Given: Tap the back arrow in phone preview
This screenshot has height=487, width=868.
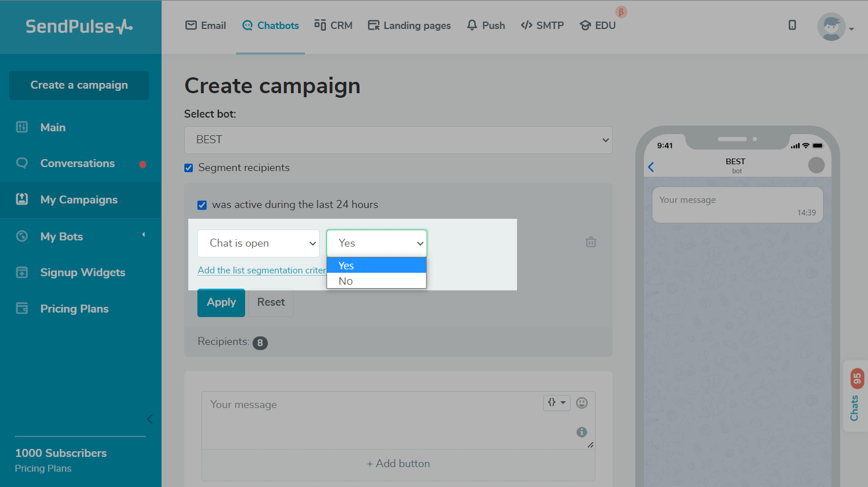Looking at the screenshot, I should coord(651,167).
